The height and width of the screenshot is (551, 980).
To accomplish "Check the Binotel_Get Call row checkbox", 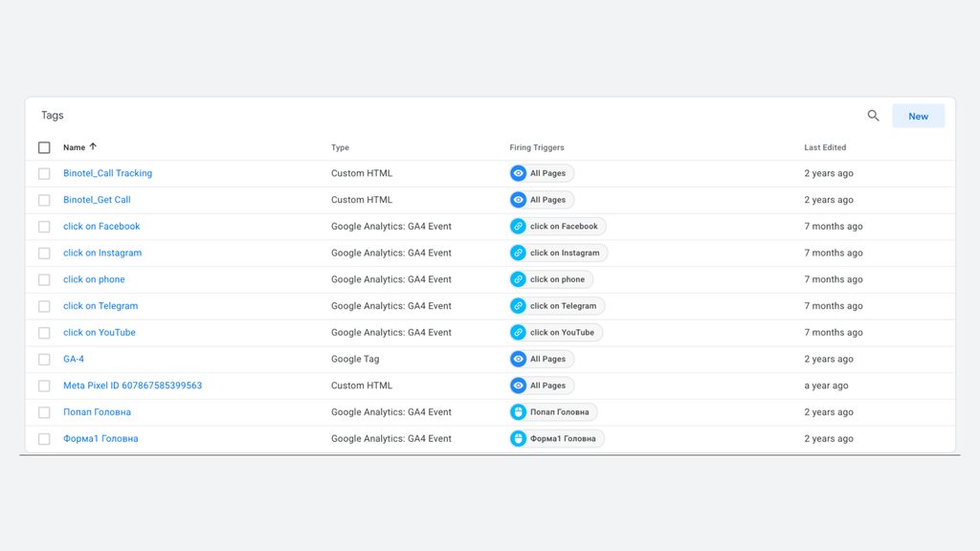I will [x=44, y=200].
